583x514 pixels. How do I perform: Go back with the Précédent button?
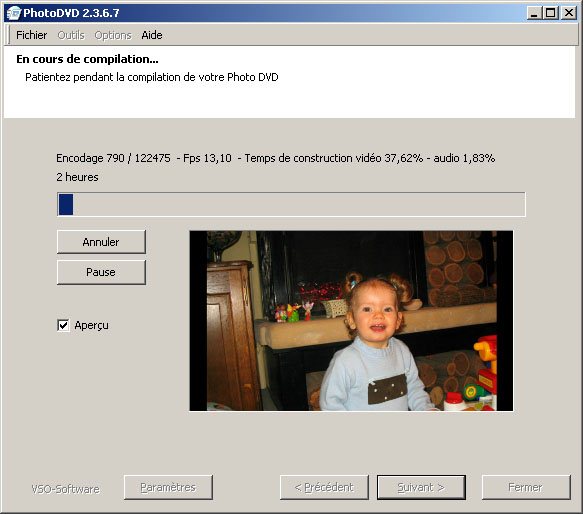coord(324,487)
